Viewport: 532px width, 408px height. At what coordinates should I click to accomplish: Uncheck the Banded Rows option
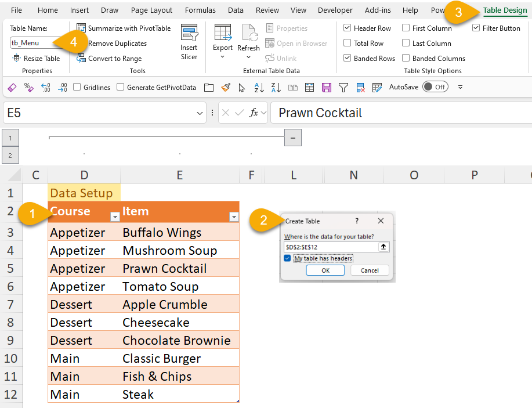[347, 58]
